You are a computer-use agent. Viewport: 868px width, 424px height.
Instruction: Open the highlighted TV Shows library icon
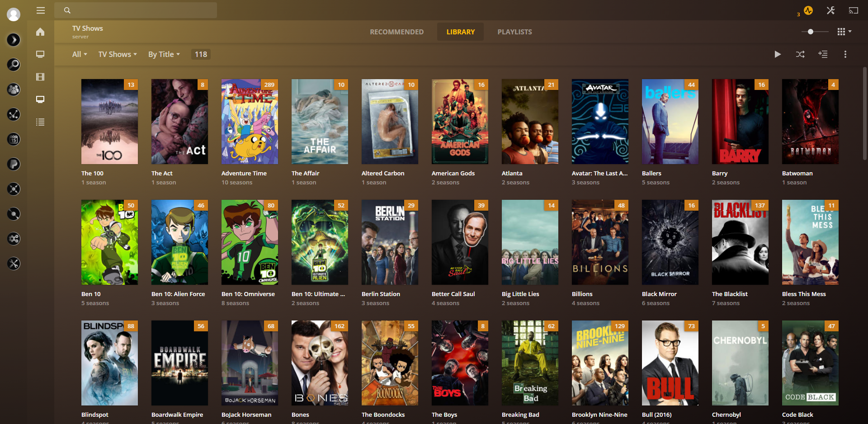(40, 99)
